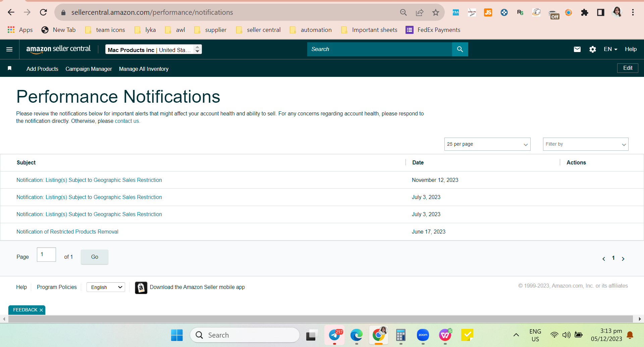Open the FedEx Payments bookmark

coord(433,30)
